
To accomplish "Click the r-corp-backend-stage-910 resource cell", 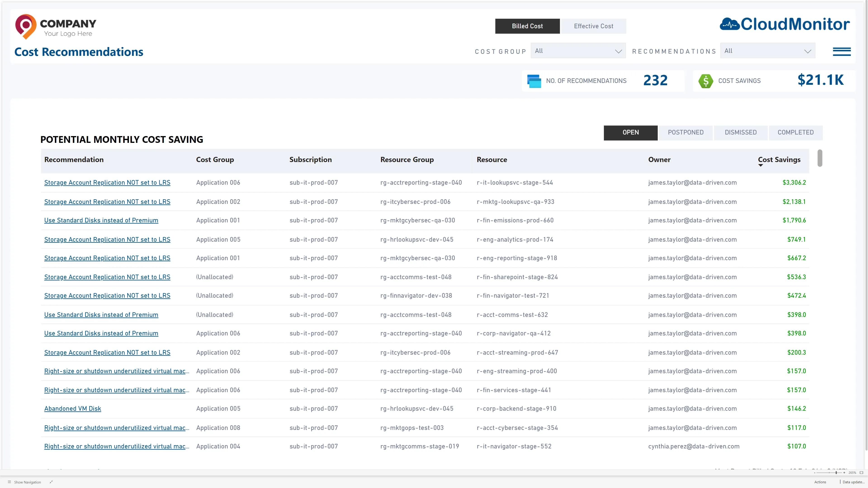I will tap(516, 408).
